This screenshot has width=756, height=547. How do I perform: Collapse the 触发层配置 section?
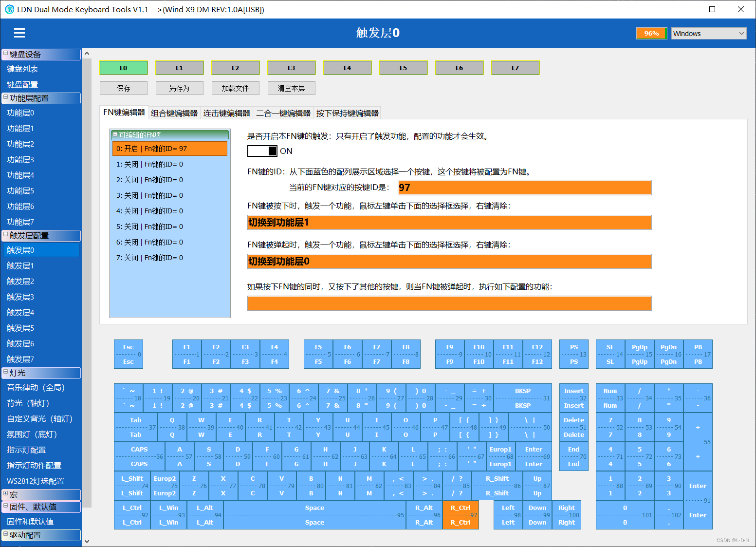pos(5,235)
